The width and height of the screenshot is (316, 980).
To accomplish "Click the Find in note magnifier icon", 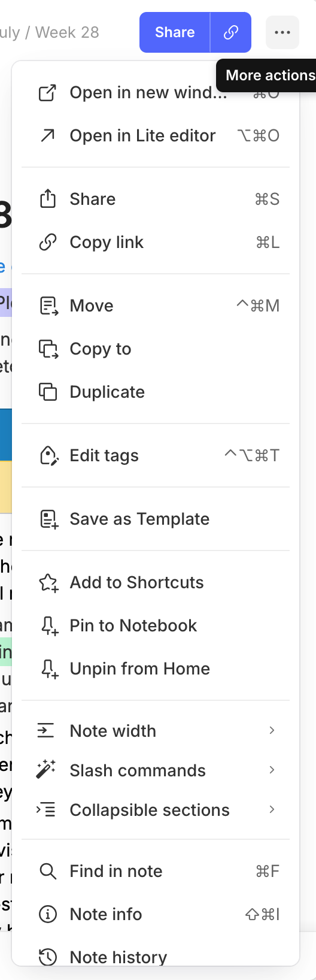I will tap(48, 871).
